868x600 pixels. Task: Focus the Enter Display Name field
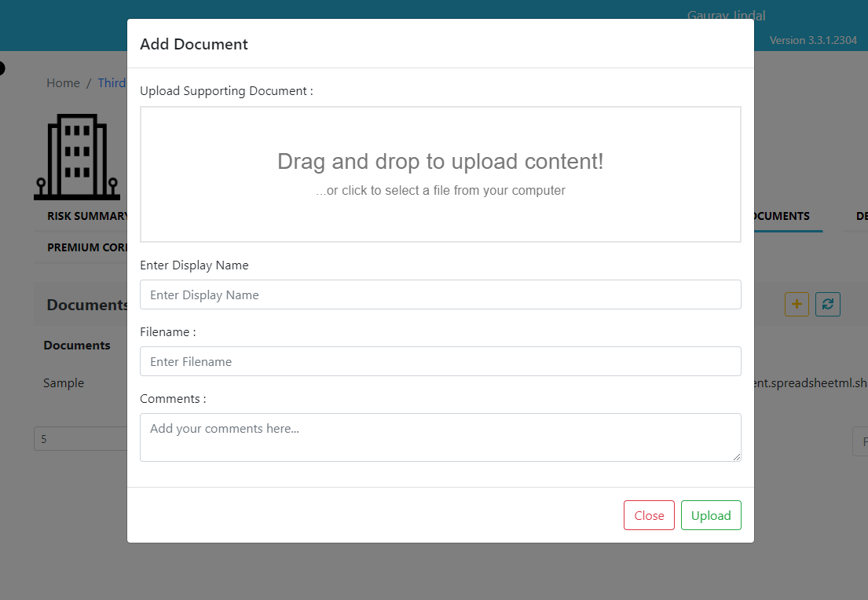point(440,295)
